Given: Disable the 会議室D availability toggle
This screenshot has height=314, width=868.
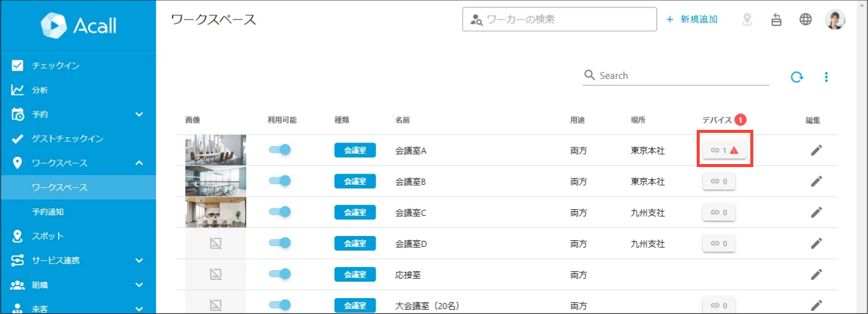Looking at the screenshot, I should tap(280, 243).
